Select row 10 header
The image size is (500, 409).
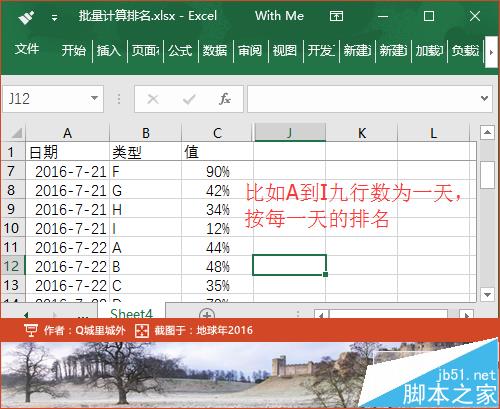pyautogui.click(x=12, y=228)
